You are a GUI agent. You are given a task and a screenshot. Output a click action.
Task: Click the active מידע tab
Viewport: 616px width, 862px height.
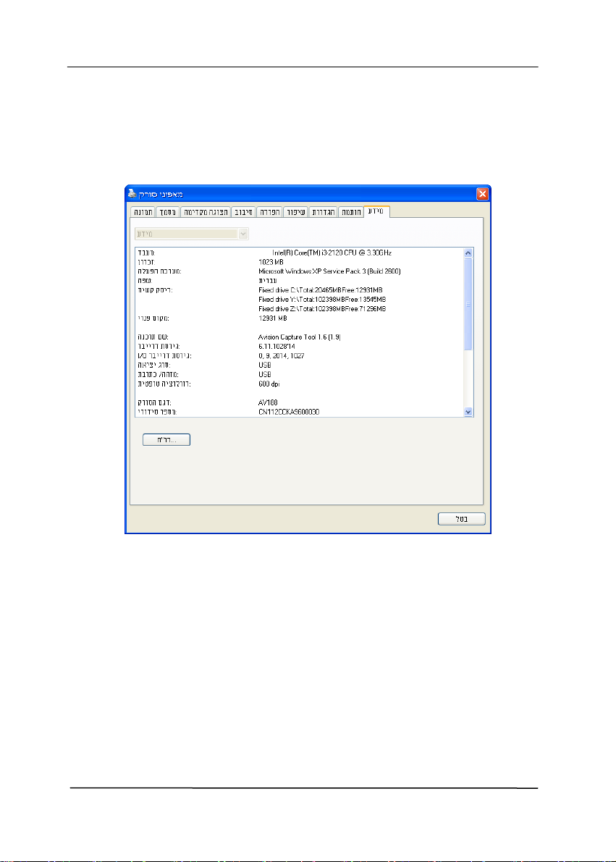376,211
